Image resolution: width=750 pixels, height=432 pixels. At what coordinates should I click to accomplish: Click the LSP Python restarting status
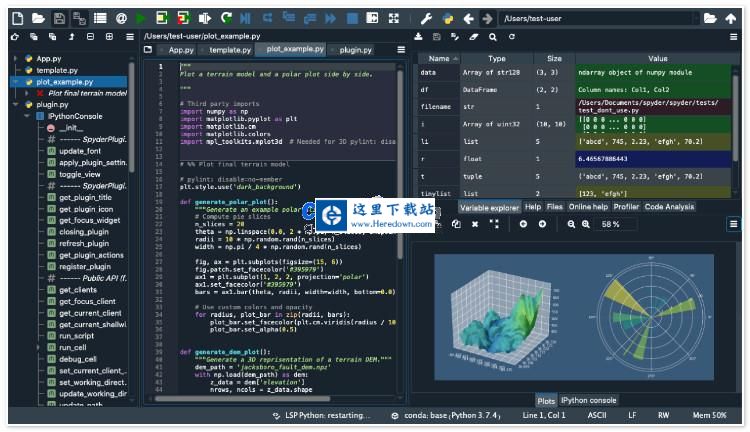pos(321,415)
